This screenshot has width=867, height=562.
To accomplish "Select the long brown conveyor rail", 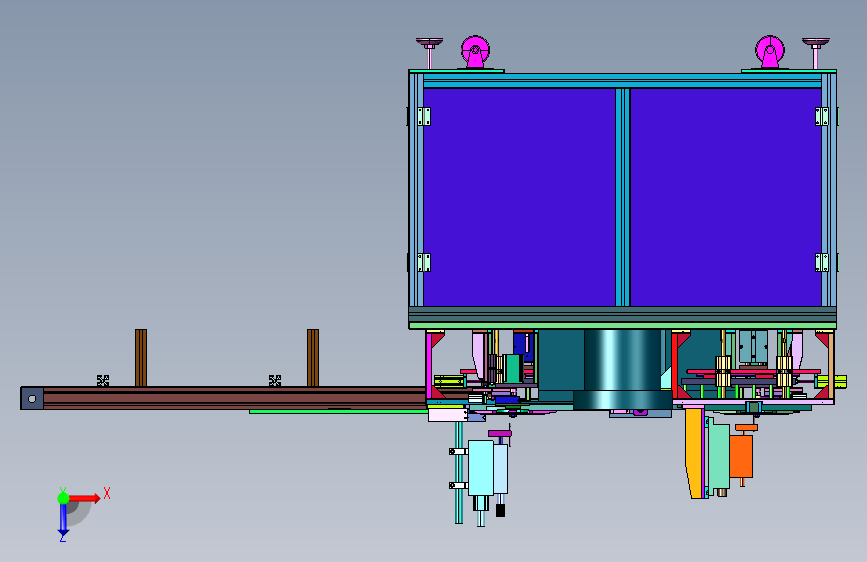I will tap(234, 398).
